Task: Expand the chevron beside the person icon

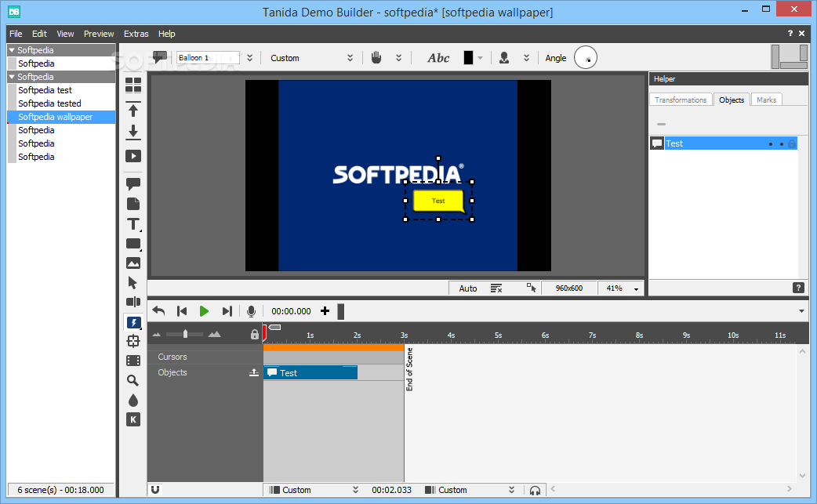Action: click(x=527, y=58)
